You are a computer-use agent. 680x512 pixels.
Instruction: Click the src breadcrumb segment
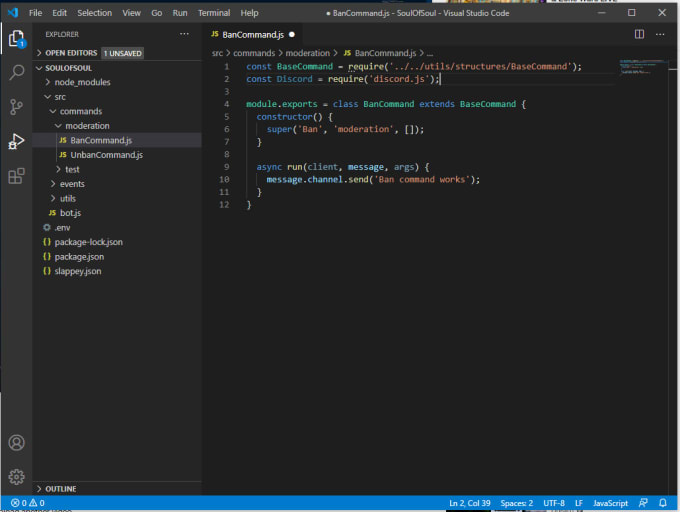[217, 53]
